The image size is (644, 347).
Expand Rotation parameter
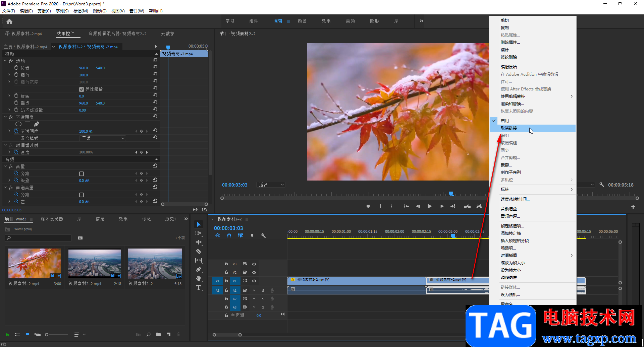tap(9, 96)
